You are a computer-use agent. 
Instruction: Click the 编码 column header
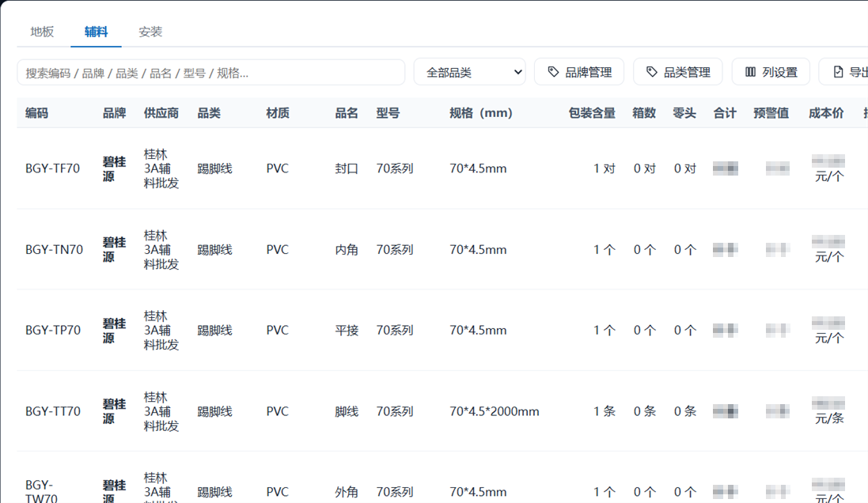pyautogui.click(x=36, y=113)
